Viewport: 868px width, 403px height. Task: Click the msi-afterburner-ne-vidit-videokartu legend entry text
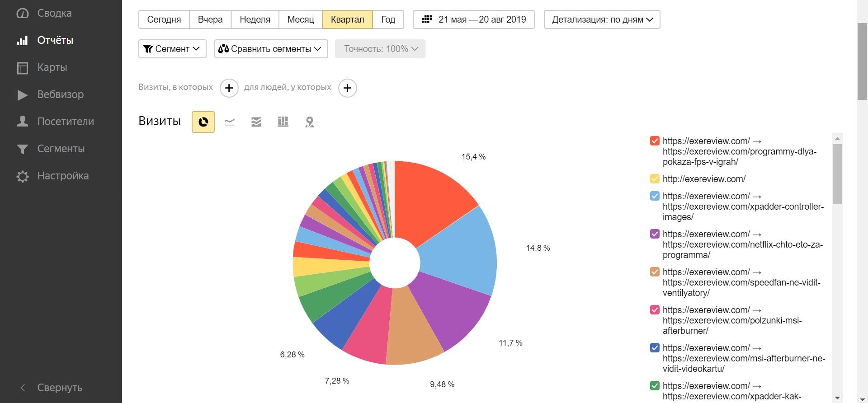point(744,358)
